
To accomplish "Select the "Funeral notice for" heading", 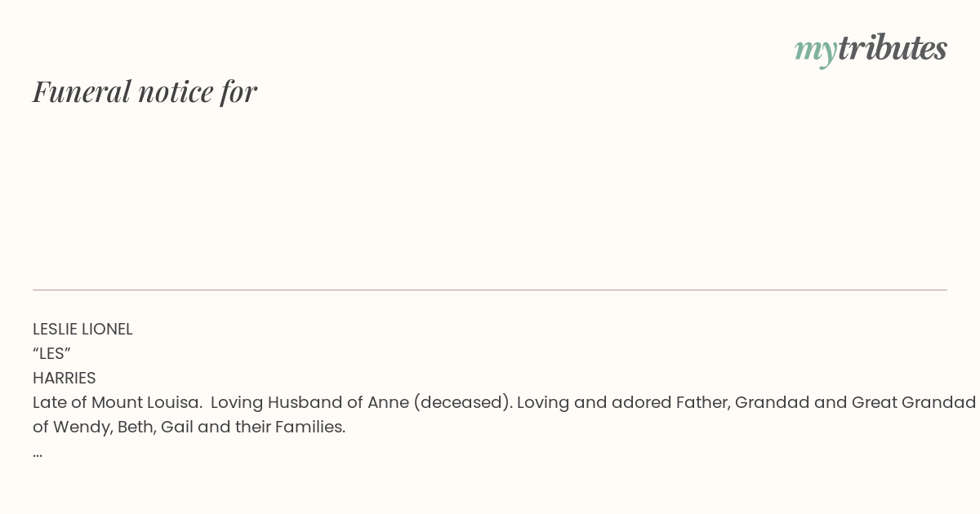I will coord(145,91).
